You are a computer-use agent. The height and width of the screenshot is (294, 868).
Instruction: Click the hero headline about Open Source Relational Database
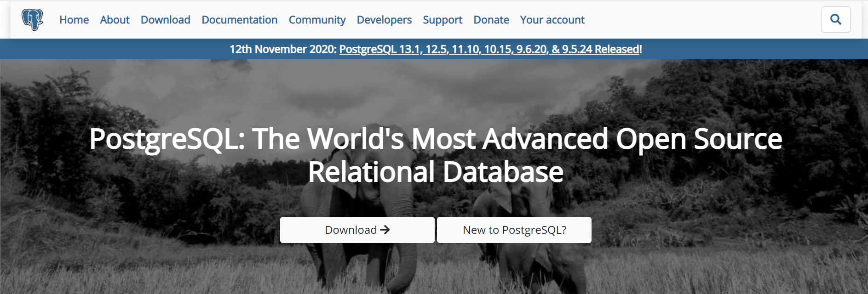click(x=436, y=155)
